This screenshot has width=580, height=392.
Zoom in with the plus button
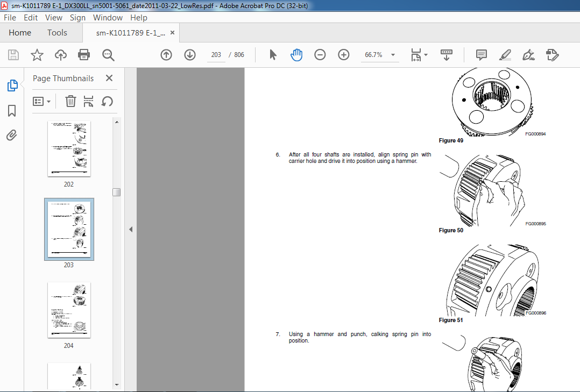[344, 55]
